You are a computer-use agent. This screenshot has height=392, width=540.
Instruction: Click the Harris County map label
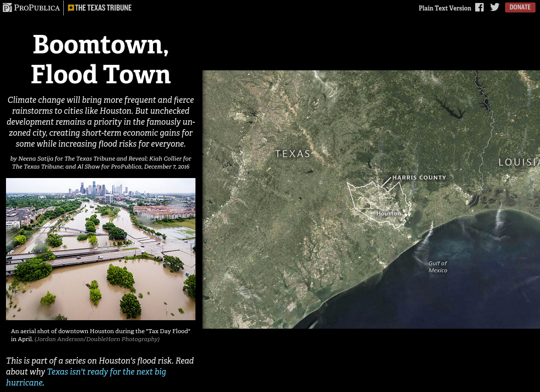(419, 178)
